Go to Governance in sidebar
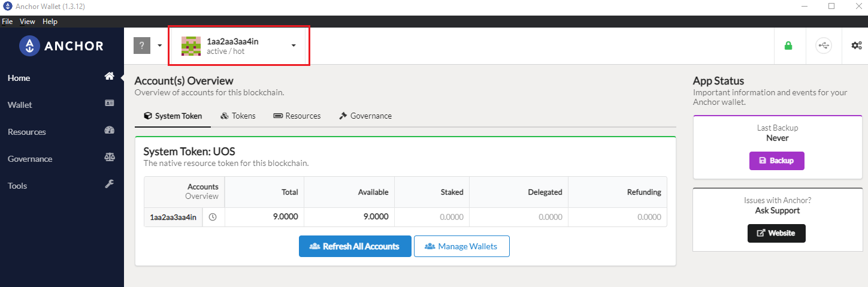 click(x=30, y=159)
